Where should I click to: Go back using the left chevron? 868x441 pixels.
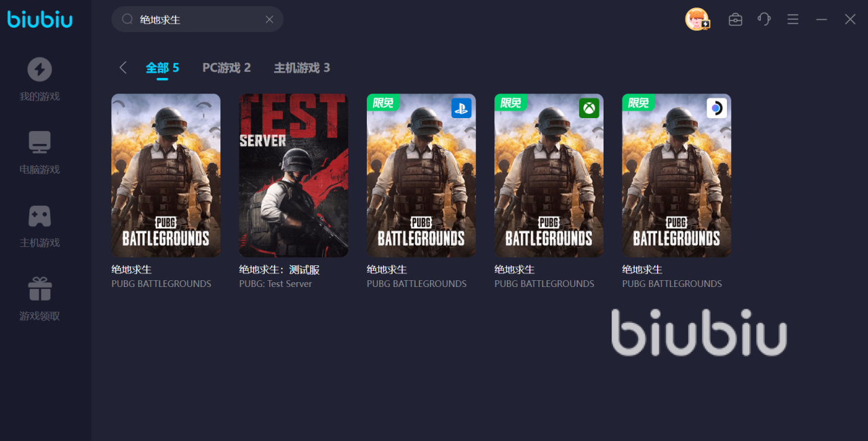point(123,67)
